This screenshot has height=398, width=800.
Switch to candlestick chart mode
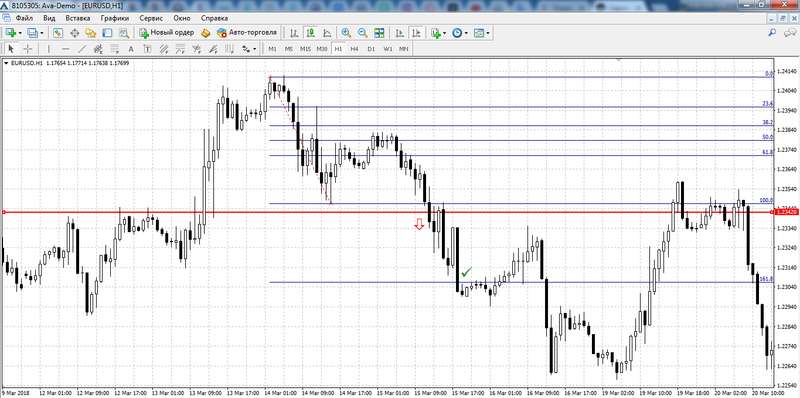point(310,33)
